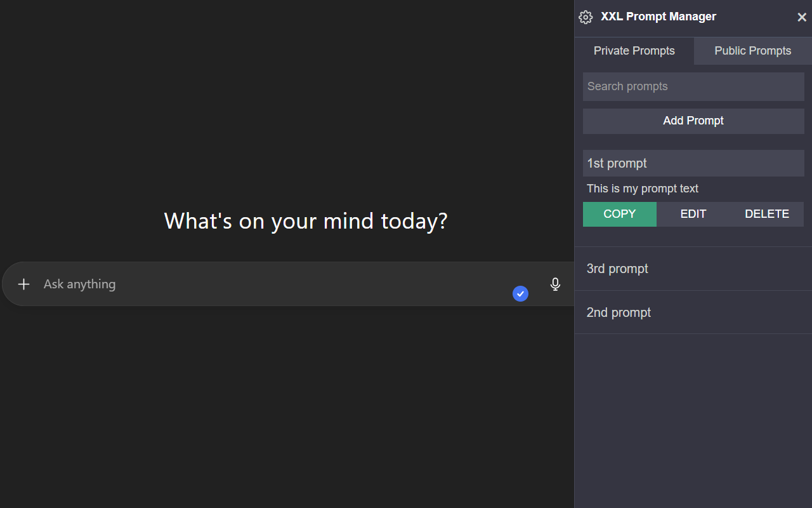
Task: Focus the Ask anything chat input
Action: [254, 284]
